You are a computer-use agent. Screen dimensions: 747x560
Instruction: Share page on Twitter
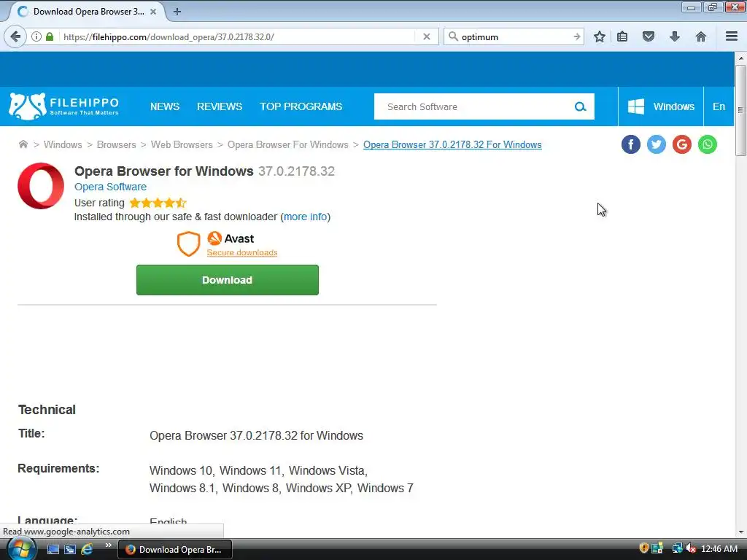tap(657, 144)
